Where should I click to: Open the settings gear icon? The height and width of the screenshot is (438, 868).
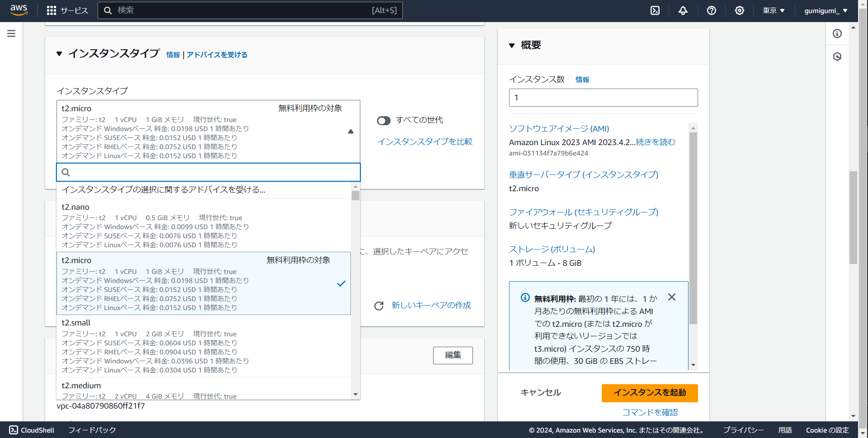point(740,10)
